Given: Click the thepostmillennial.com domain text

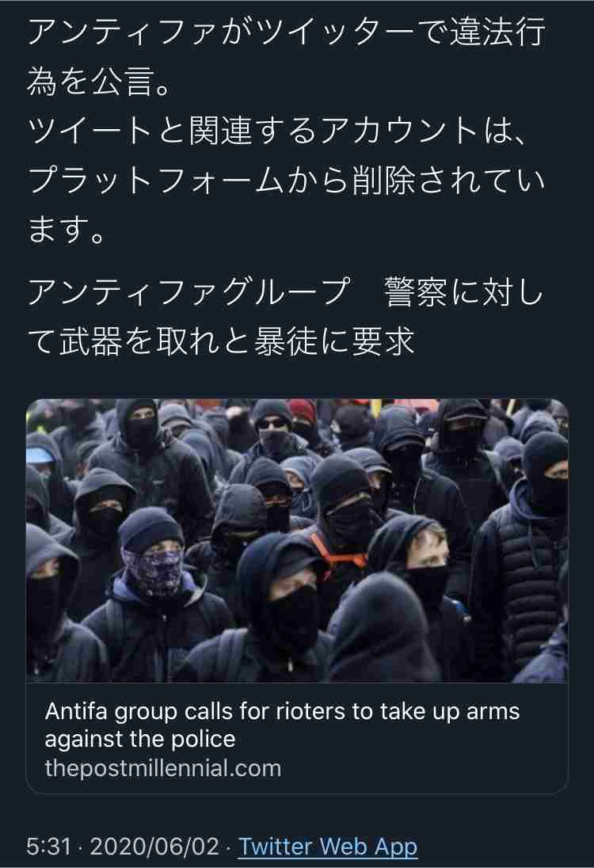Looking at the screenshot, I should click(162, 768).
